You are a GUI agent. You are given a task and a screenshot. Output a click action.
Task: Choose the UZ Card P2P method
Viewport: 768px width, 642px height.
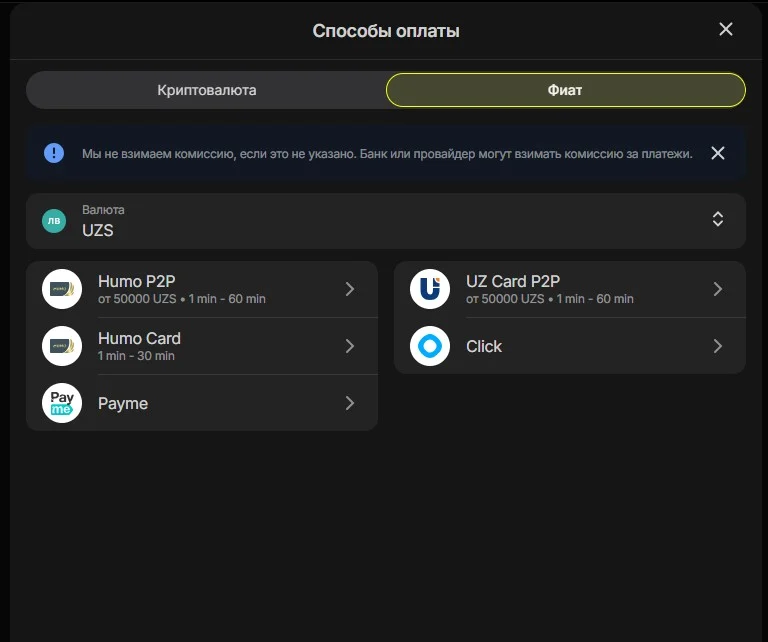(570, 289)
